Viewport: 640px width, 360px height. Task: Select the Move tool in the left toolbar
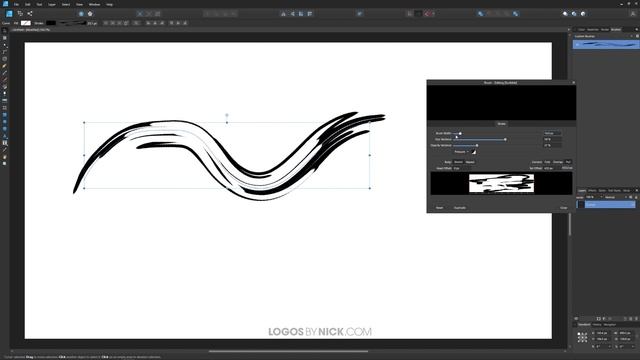[x=4, y=31]
